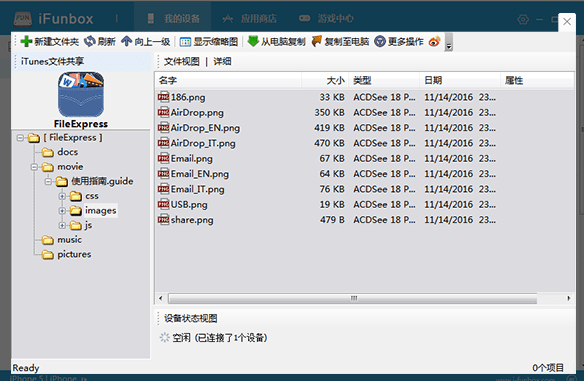Click the iFunbox logo icon
Viewport: 584px width, 381px height.
pyautogui.click(x=23, y=19)
